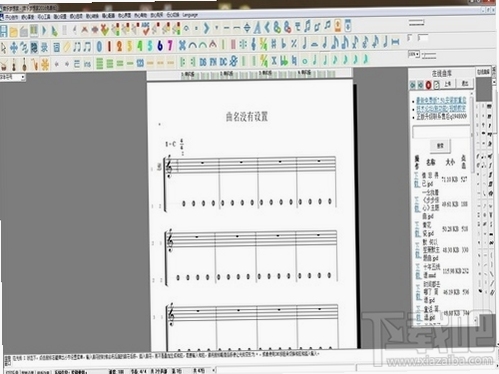Open the second blue link in online library
This screenshot has height=374, width=499.
point(441,108)
